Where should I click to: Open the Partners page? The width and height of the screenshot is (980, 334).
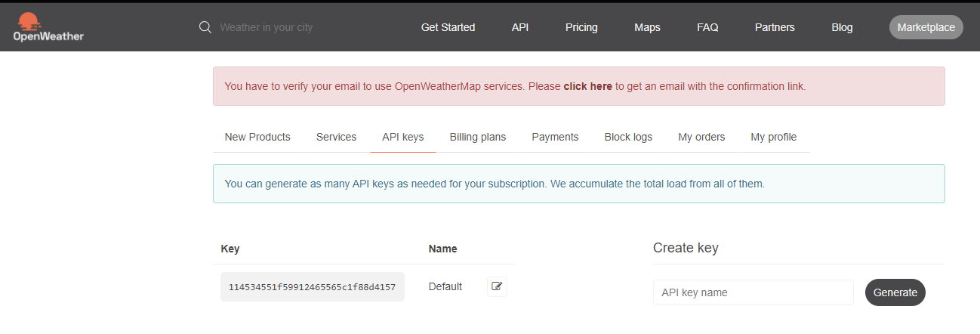click(x=775, y=27)
